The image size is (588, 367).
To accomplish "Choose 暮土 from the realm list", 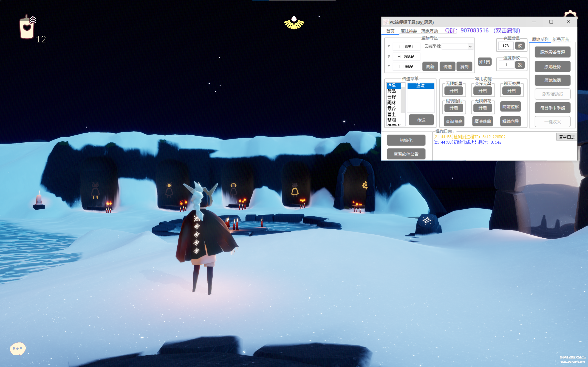I will point(391,114).
